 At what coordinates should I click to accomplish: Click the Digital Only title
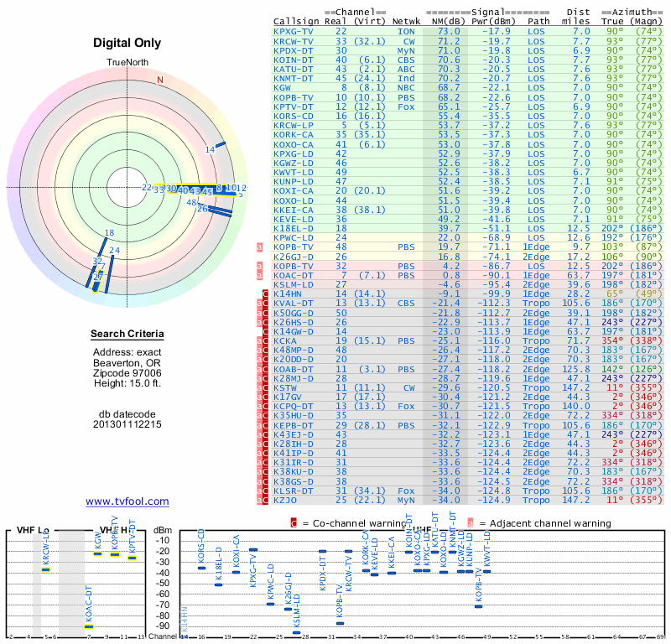[127, 43]
